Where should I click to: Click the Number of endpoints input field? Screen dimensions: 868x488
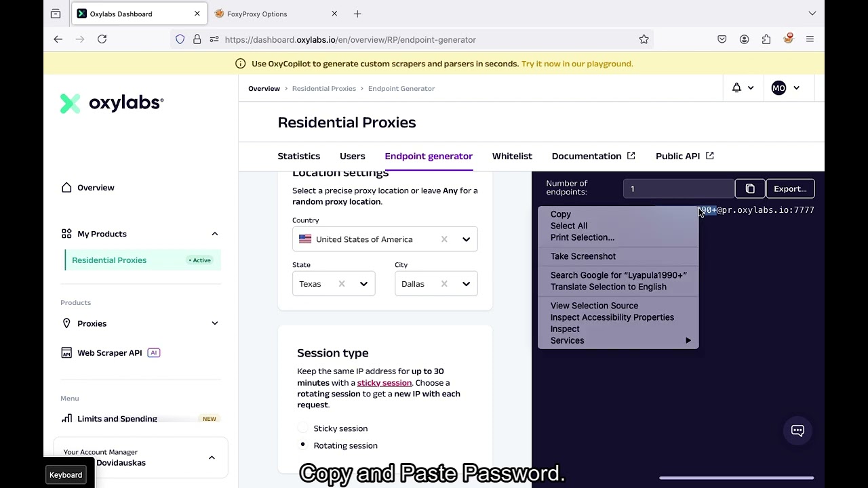pyautogui.click(x=679, y=189)
